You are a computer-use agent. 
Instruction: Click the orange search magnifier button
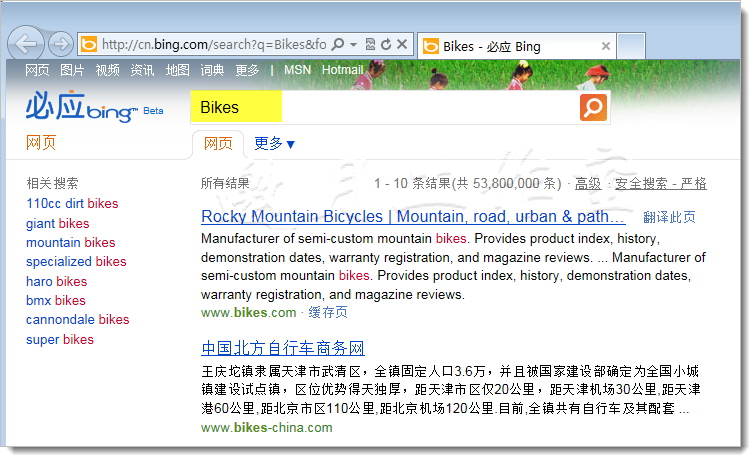[593, 107]
